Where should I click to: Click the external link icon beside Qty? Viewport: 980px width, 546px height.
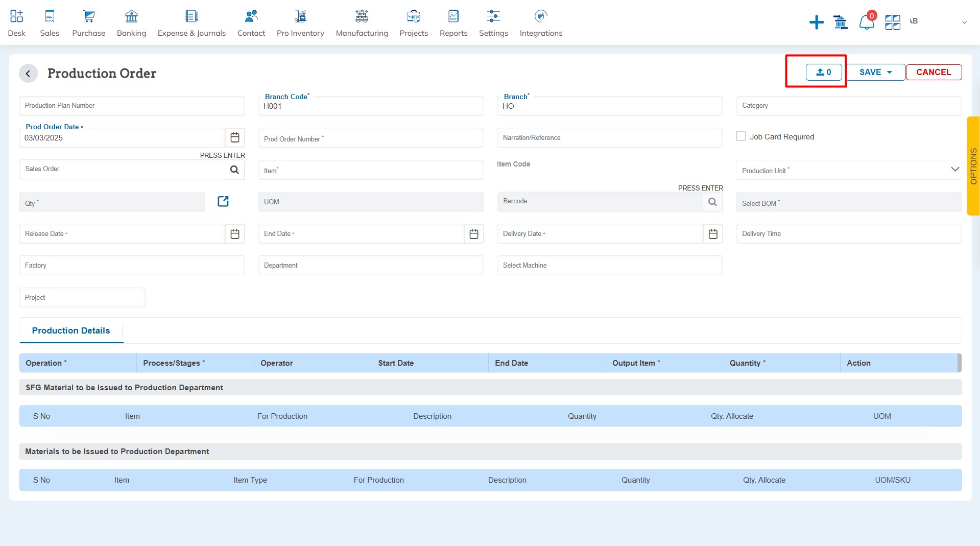tap(223, 201)
